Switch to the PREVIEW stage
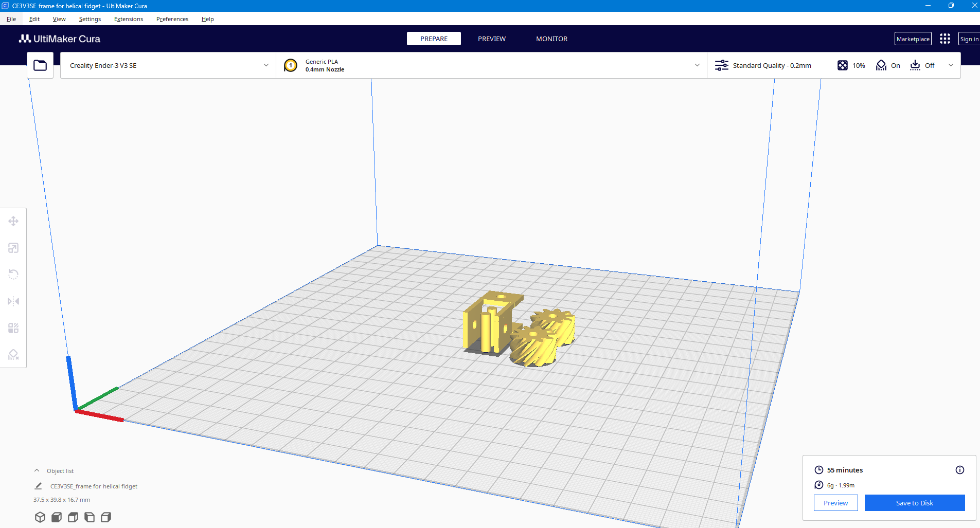The image size is (980, 528). pyautogui.click(x=492, y=39)
